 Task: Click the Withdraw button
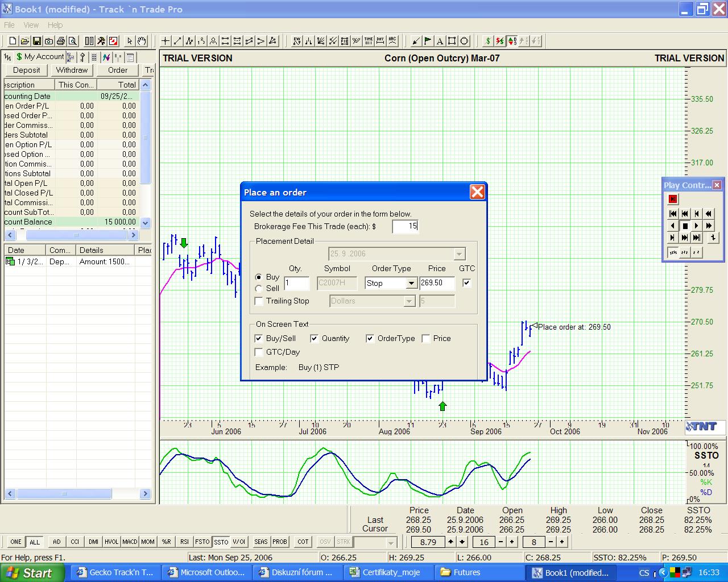[x=72, y=70]
